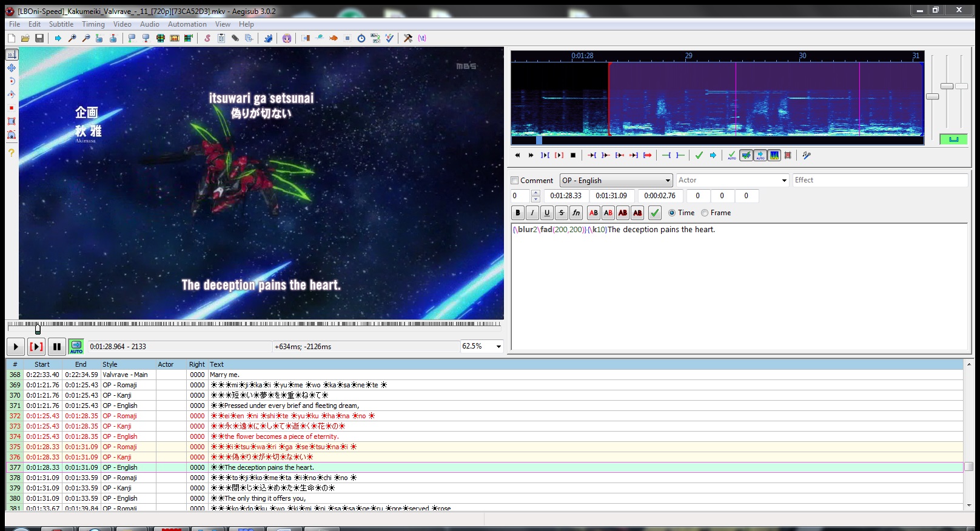Toggle the audio zoom link button

click(x=954, y=139)
